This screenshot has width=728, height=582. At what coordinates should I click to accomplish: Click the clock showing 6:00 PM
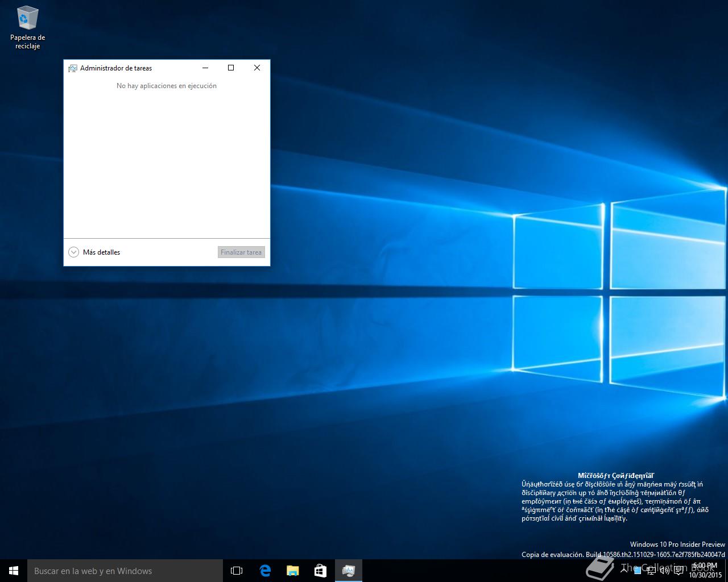[705, 571]
